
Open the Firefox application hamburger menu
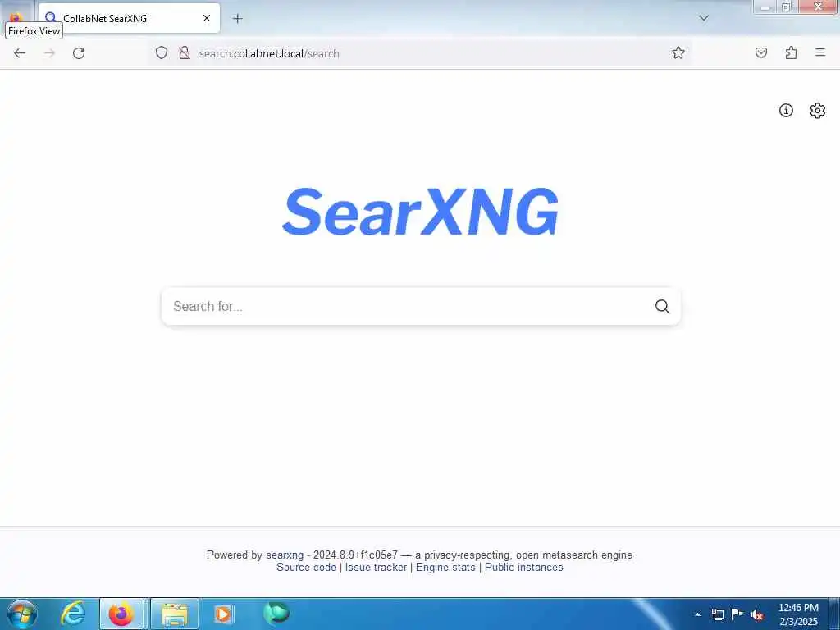(820, 52)
